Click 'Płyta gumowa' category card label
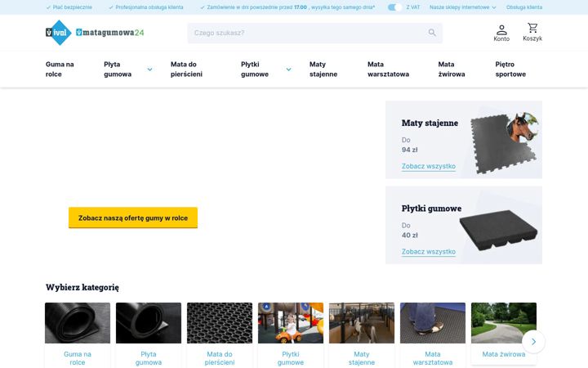 pyautogui.click(x=149, y=358)
